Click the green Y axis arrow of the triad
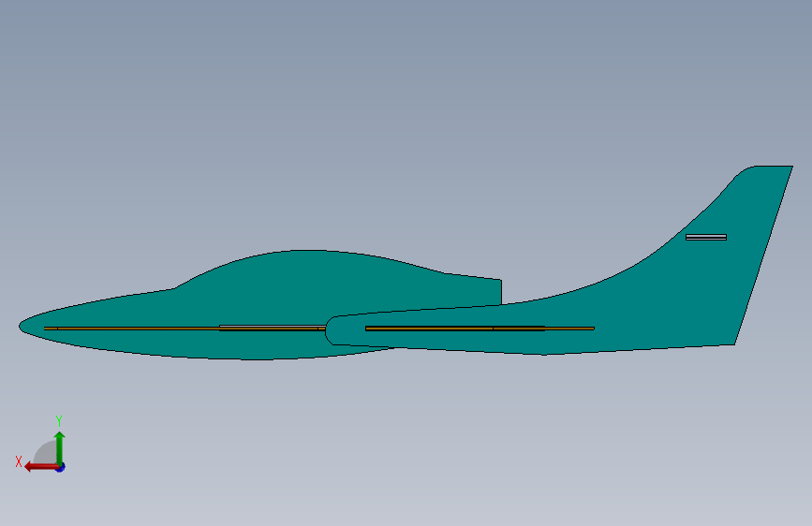 click(60, 447)
